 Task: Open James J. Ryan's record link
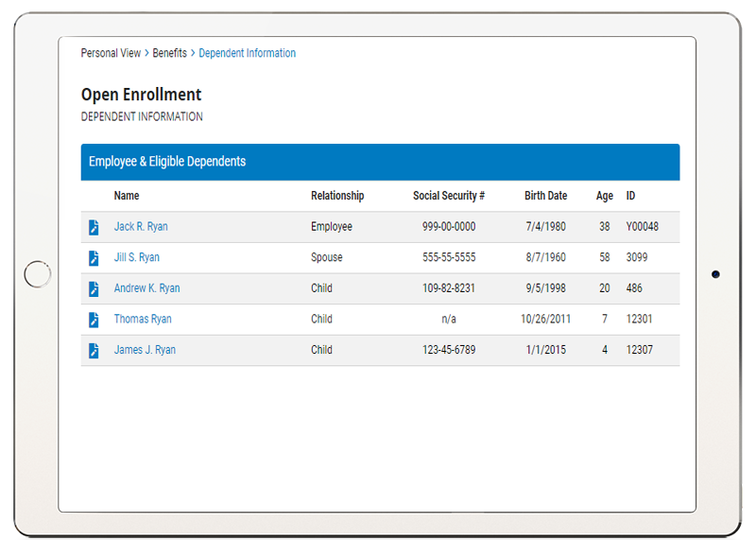coord(145,350)
